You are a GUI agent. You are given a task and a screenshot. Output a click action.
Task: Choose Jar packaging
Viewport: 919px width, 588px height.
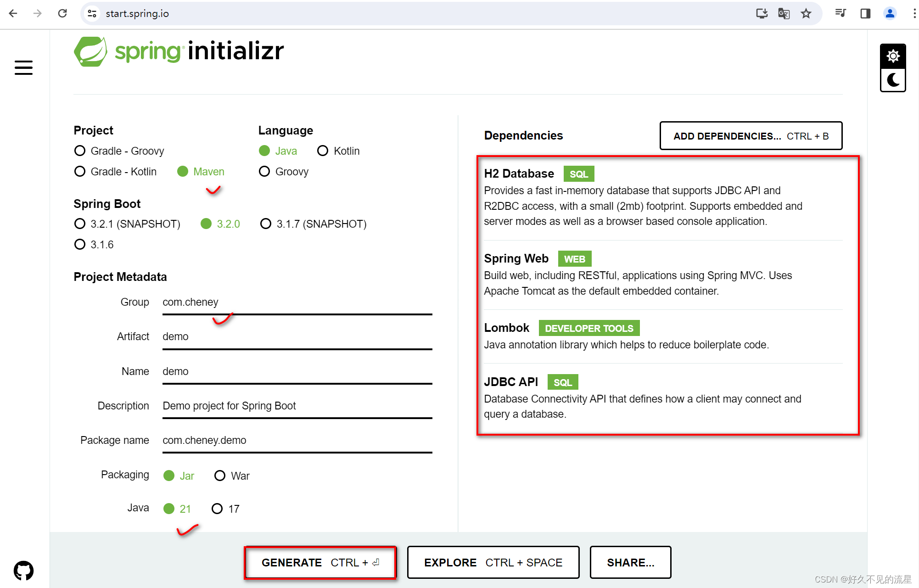179,476
